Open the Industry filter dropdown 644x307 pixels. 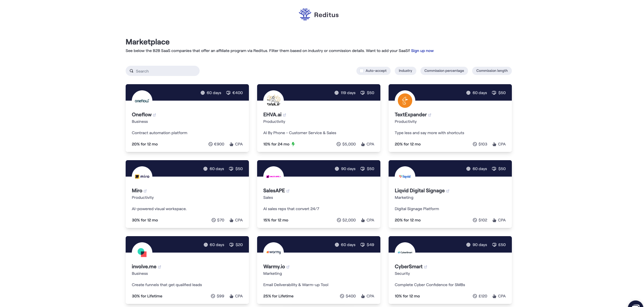pyautogui.click(x=405, y=71)
